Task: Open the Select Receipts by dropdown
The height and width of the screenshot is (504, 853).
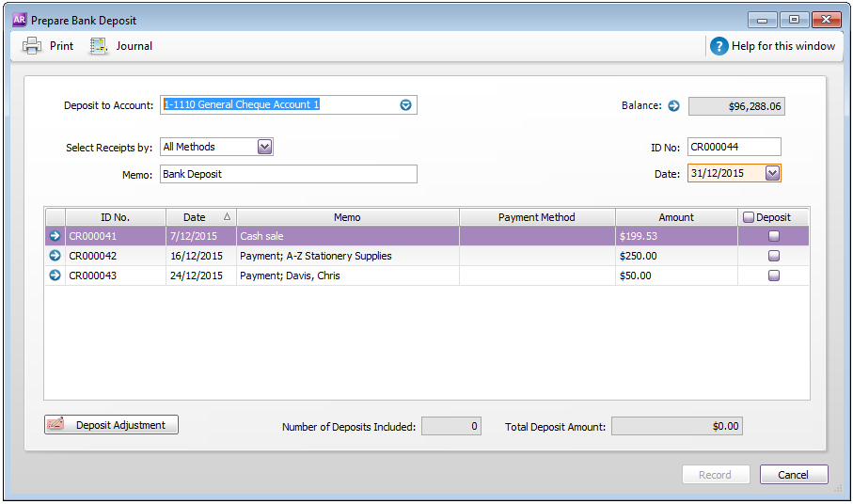Action: coord(264,147)
